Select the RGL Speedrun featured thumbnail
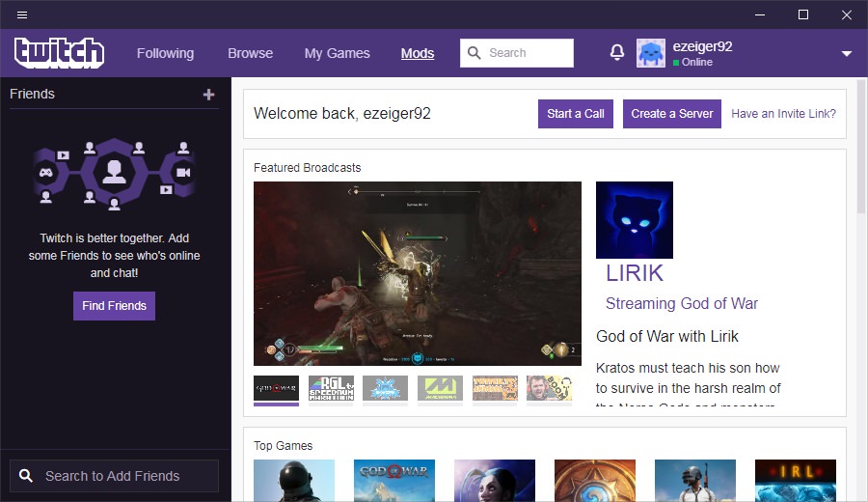Screen dimensions: 868x502 [331, 388]
